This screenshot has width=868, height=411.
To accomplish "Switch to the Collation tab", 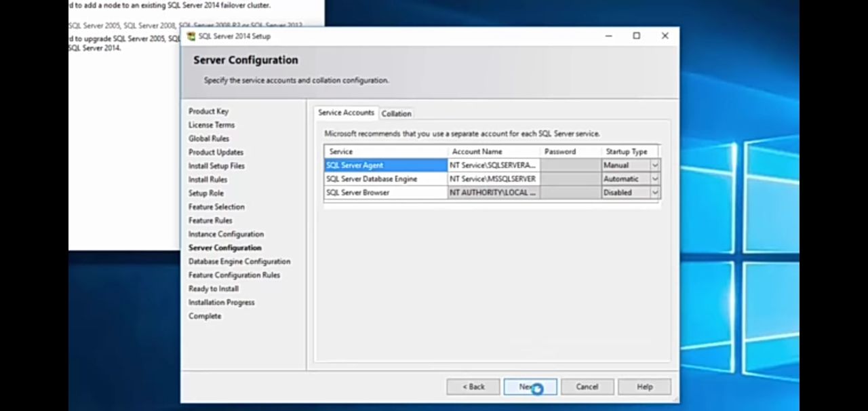I will [397, 113].
